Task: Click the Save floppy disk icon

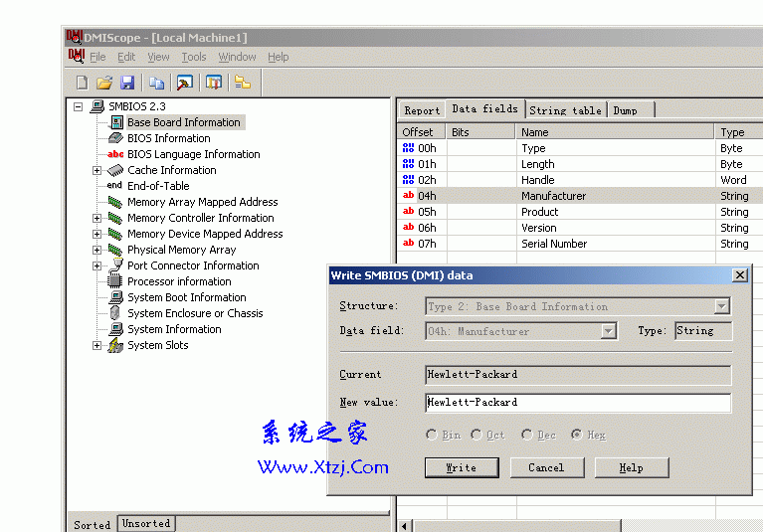Action: (x=127, y=83)
